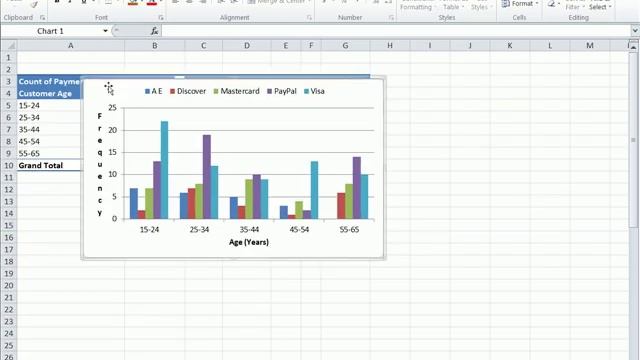The image size is (640, 360).
Task: Select cell A8 containing 45-54
Action: pyautogui.click(x=49, y=141)
